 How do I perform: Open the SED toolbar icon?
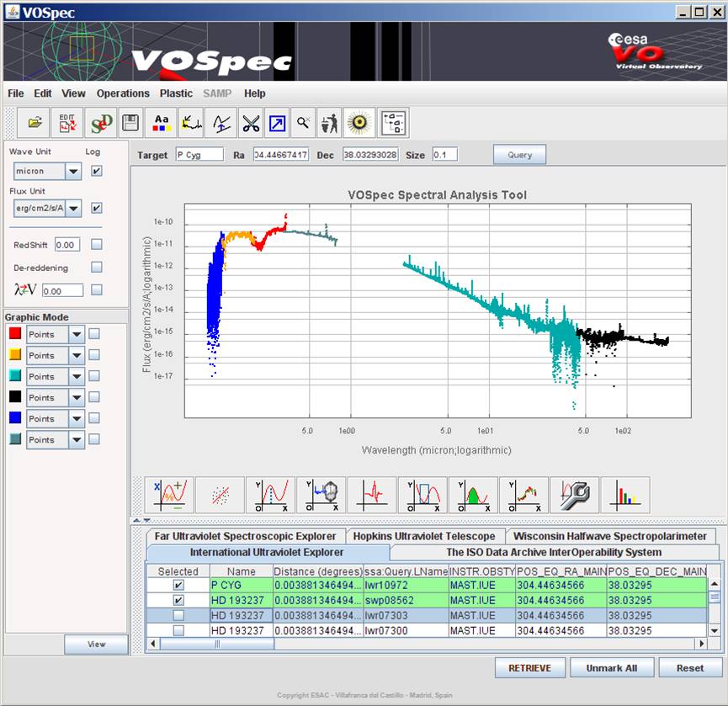pyautogui.click(x=101, y=123)
